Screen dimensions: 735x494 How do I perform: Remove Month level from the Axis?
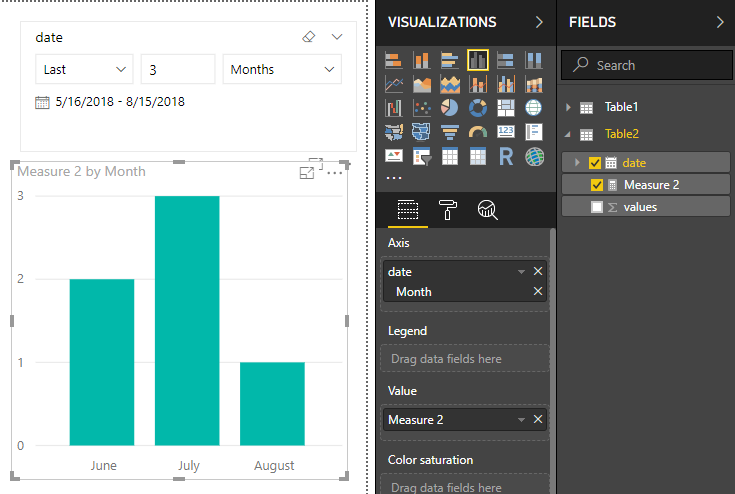[x=538, y=292]
